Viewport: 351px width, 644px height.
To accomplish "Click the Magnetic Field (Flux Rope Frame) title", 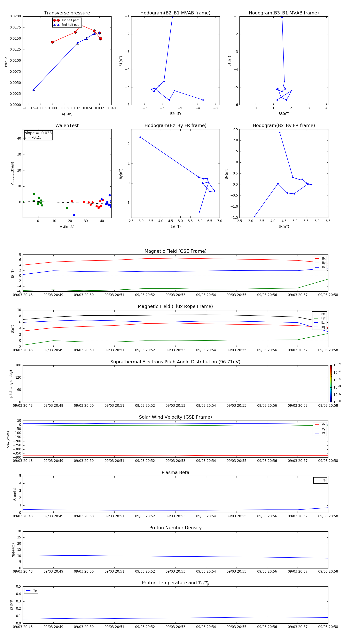I will pyautogui.click(x=175, y=307).
